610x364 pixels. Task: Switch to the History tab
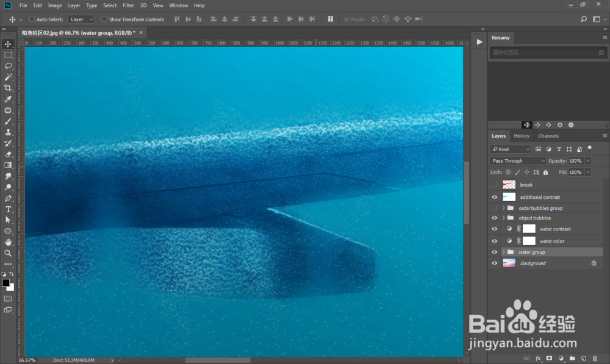coord(522,136)
